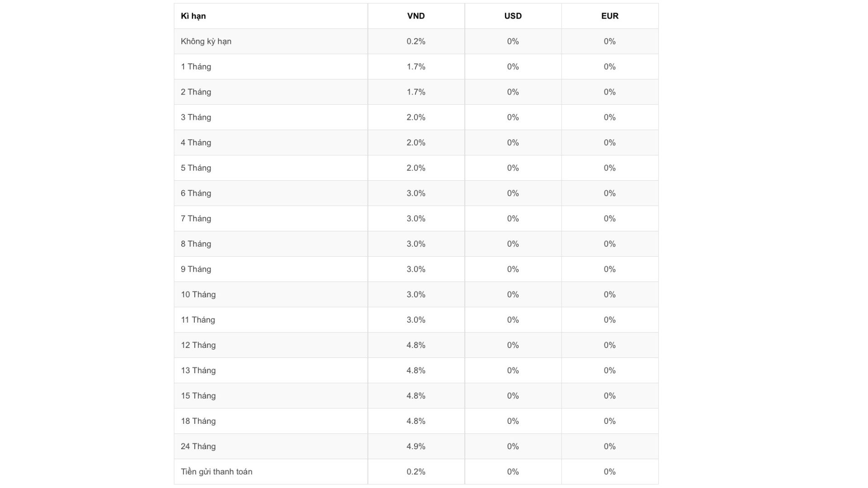This screenshot has height=488, width=868.
Task: Select the 4.8% VND rate for 13 Tháng
Action: (x=416, y=370)
